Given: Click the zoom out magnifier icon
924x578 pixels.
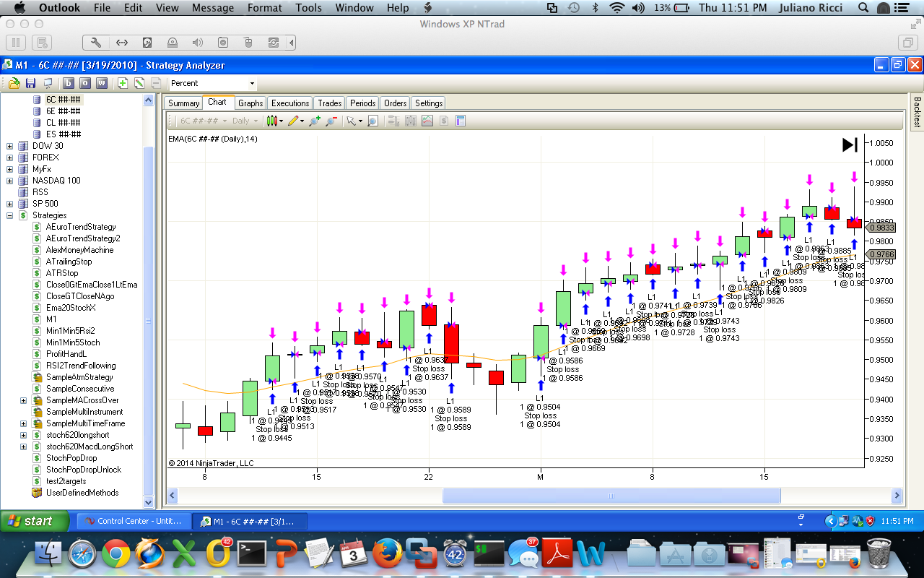Looking at the screenshot, I should 331,121.
